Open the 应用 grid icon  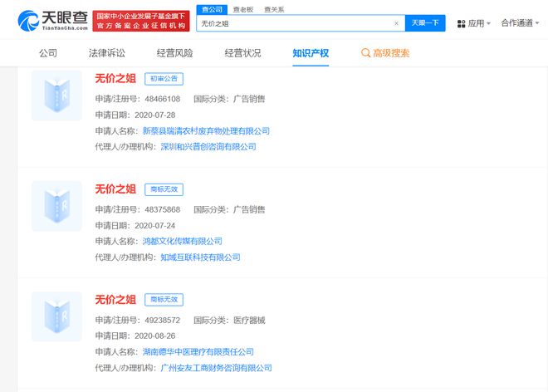click(462, 24)
